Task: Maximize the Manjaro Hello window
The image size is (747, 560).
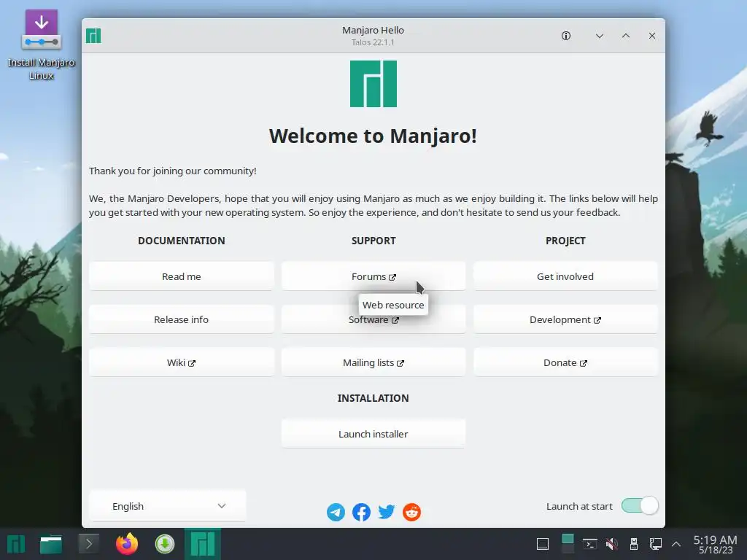Action: click(626, 36)
